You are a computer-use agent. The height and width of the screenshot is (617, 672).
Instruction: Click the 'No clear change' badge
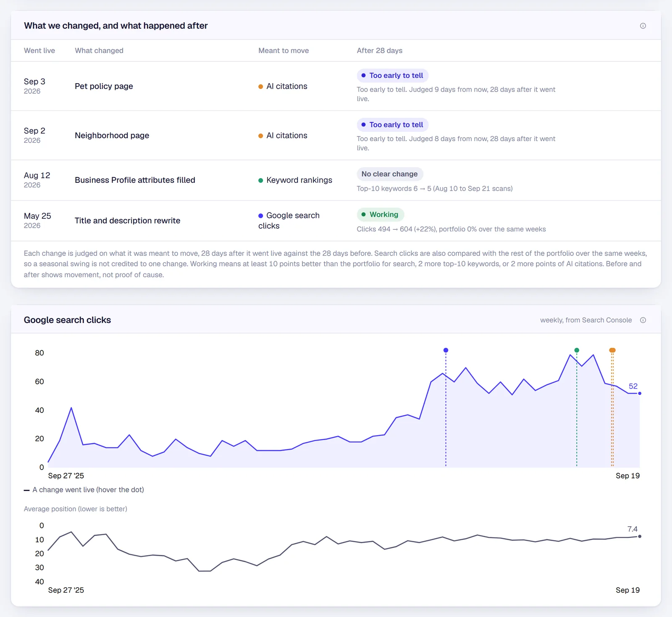click(x=390, y=174)
